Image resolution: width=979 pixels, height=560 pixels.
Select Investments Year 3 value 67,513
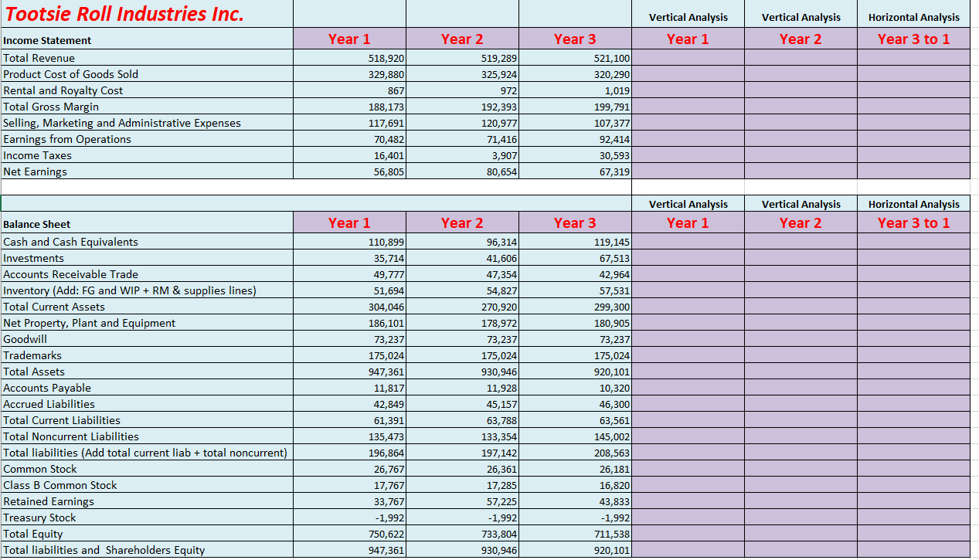tap(575, 258)
